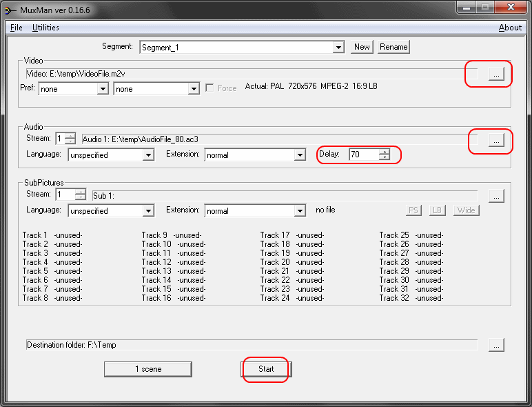
Task: Click the Start button
Action: pyautogui.click(x=266, y=369)
